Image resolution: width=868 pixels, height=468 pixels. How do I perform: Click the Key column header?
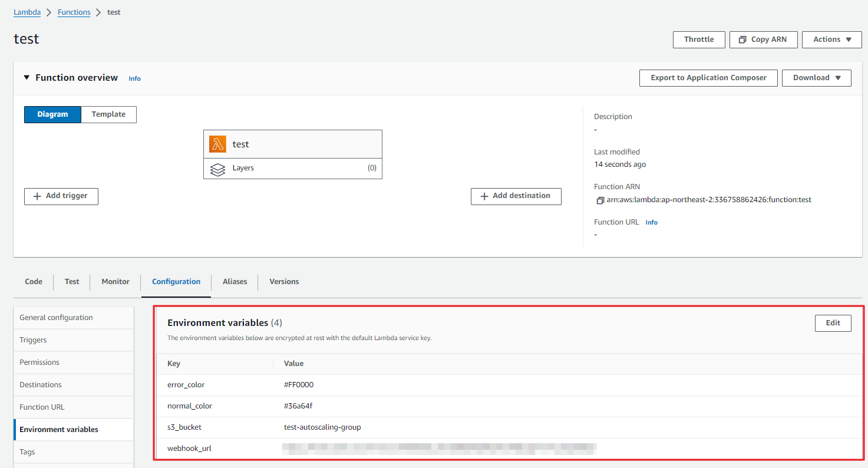coord(174,364)
